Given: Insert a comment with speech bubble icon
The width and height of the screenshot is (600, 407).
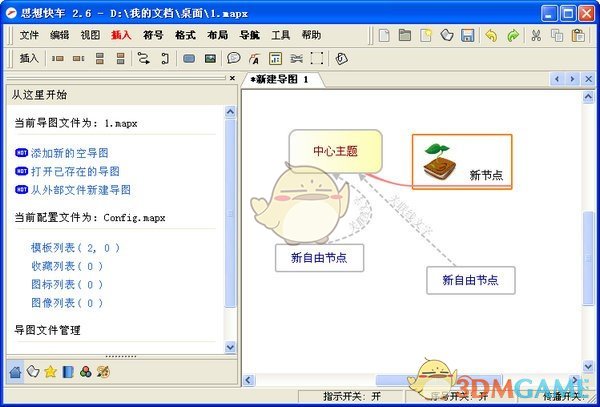Looking at the screenshot, I should 233,58.
